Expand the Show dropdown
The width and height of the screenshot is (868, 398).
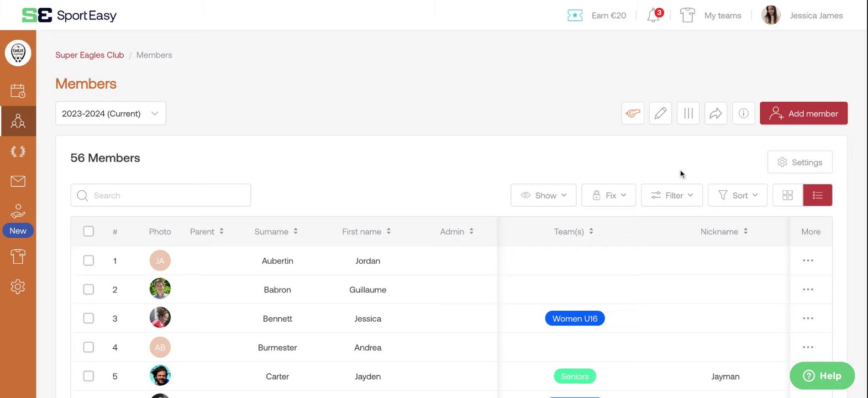coord(544,195)
